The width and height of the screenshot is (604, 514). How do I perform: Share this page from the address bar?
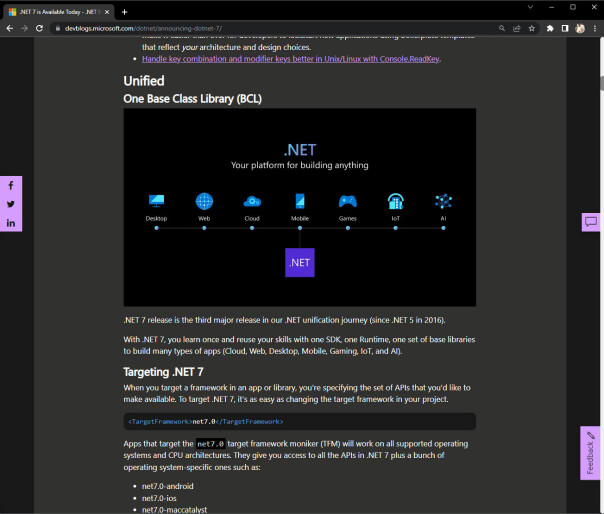[517, 28]
